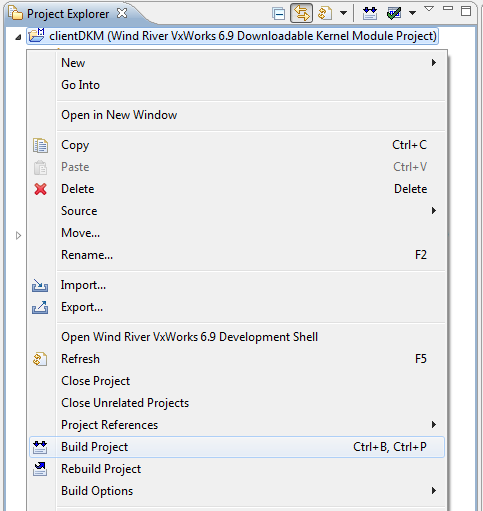
Task: Maximize the Project Explorer view
Action: 466,11
